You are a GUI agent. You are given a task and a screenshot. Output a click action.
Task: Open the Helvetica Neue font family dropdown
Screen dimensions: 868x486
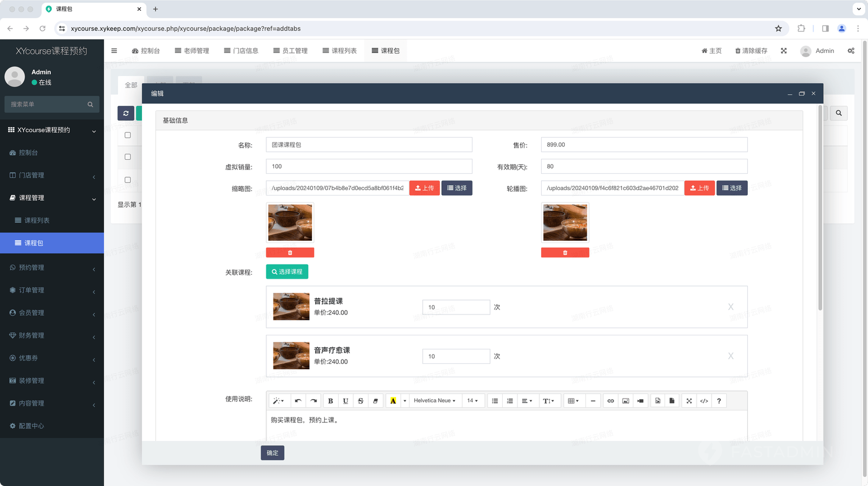pyautogui.click(x=434, y=401)
